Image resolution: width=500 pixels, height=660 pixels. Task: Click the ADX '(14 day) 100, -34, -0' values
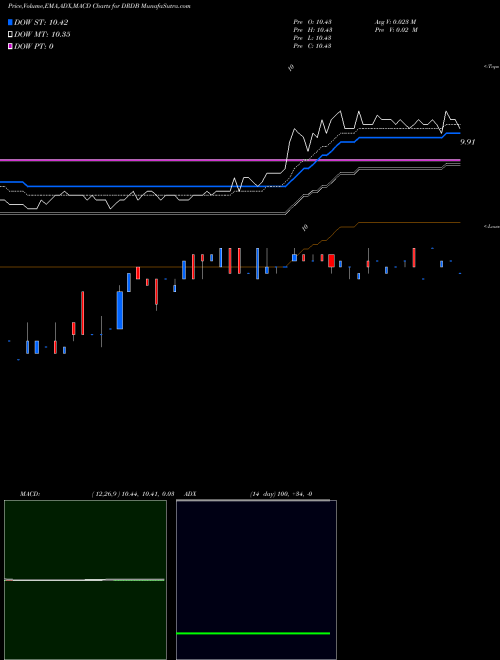(x=281, y=494)
